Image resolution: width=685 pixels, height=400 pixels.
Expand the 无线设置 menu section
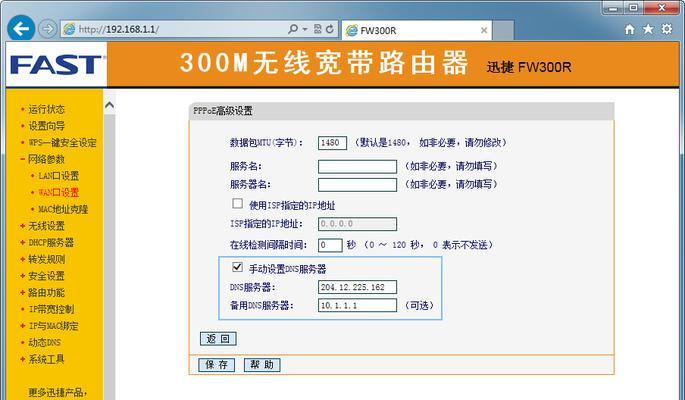46,226
